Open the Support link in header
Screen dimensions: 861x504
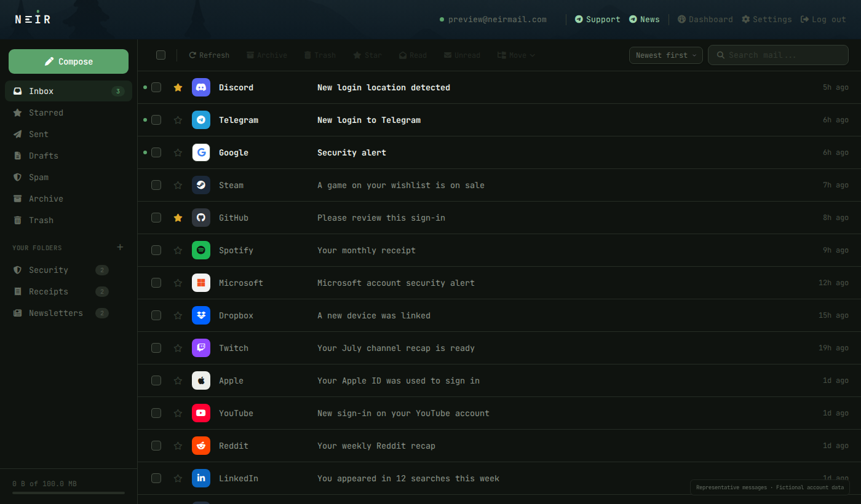coord(597,19)
